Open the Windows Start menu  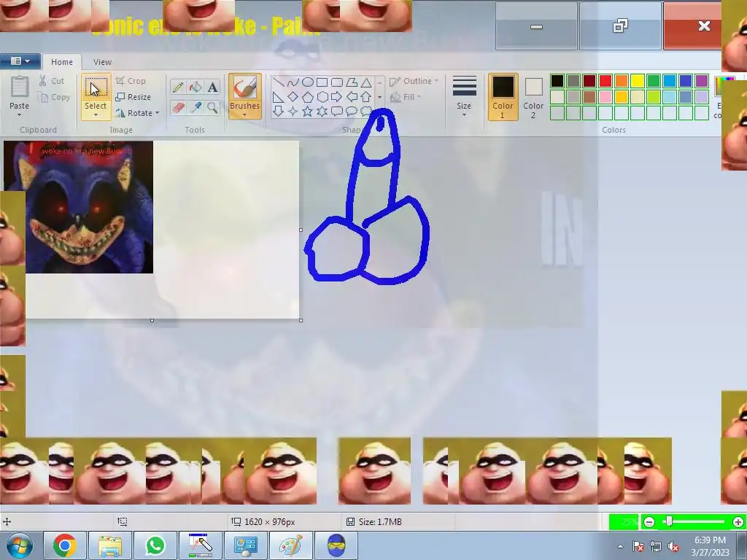(19, 545)
